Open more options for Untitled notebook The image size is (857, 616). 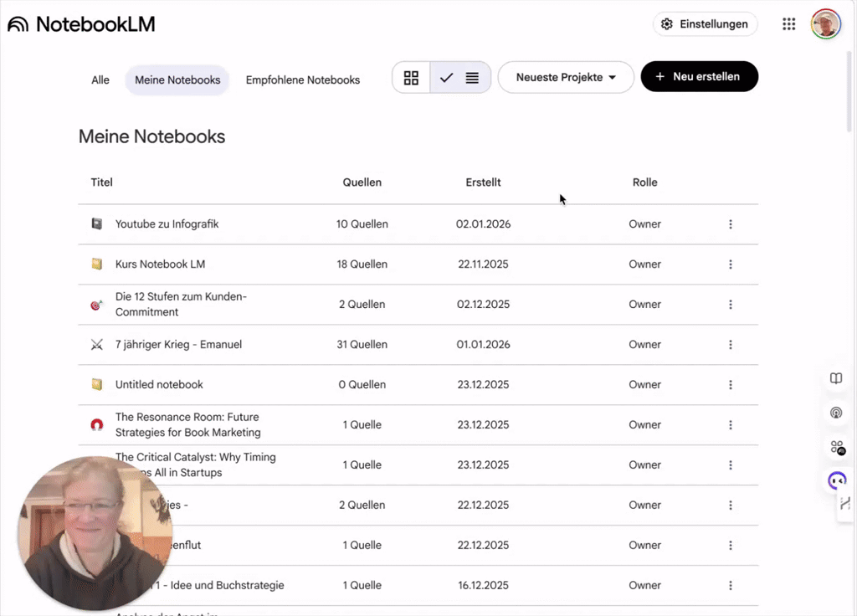coord(730,385)
